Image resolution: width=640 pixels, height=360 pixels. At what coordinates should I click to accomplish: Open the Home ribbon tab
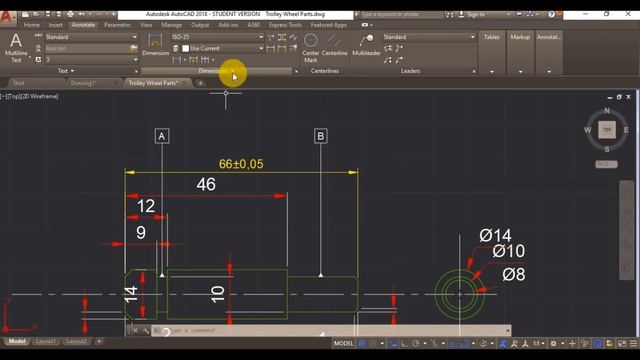[x=31, y=25]
